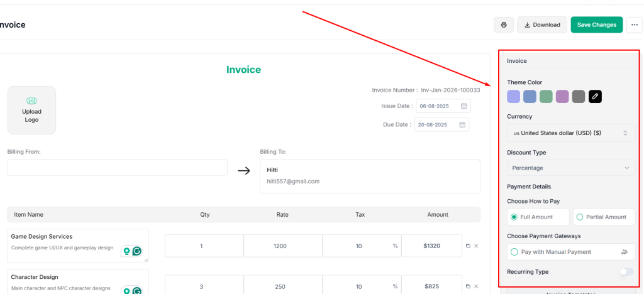Viewport: 644px width, 294px height.
Task: Open the Due Date calendar icon
Action: (462, 124)
